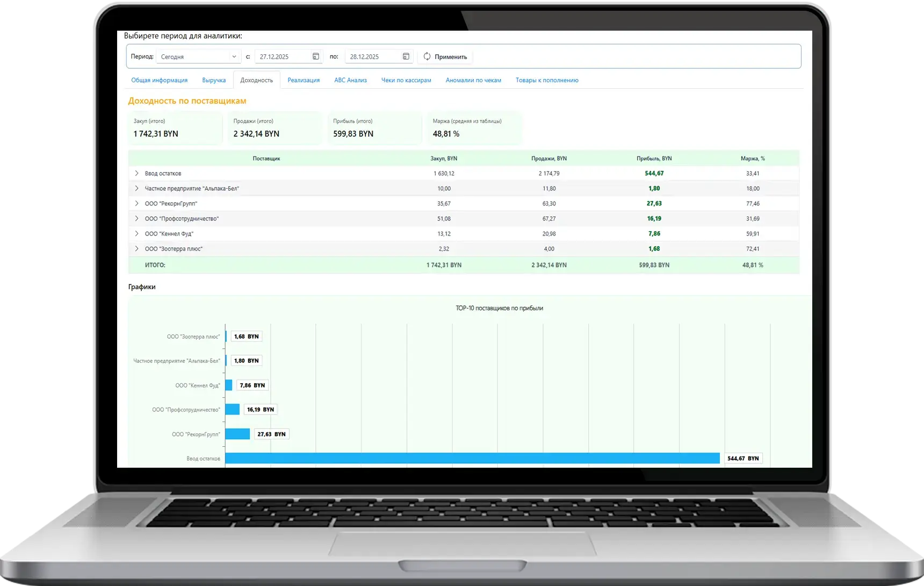The height and width of the screenshot is (586, 924).
Task: Go to the Реализация tab
Action: [304, 80]
